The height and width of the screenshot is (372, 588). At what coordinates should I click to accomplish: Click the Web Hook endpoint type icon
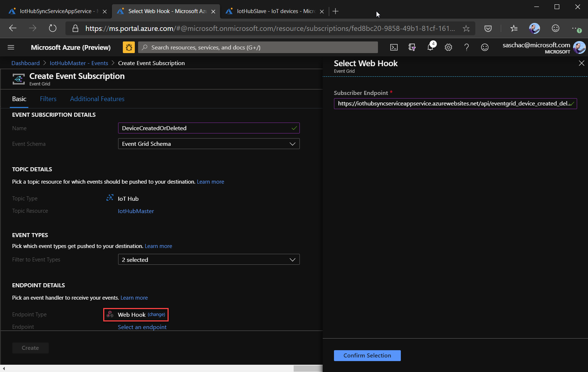pos(110,314)
